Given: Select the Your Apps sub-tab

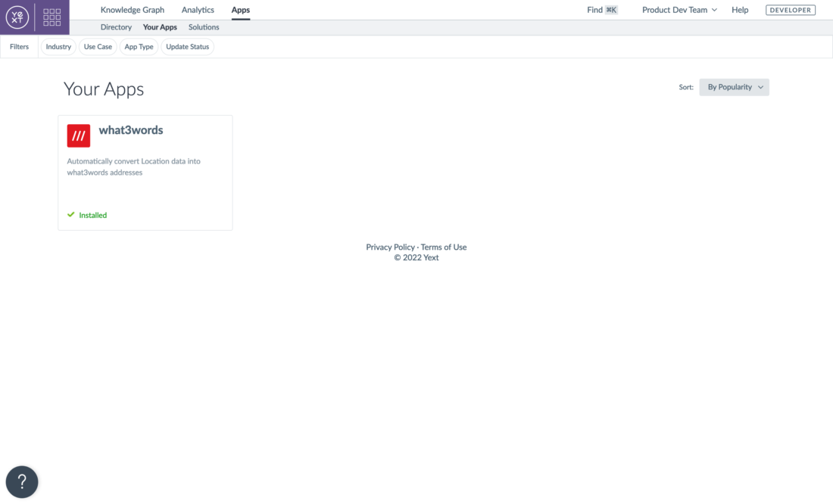Looking at the screenshot, I should coord(160,27).
